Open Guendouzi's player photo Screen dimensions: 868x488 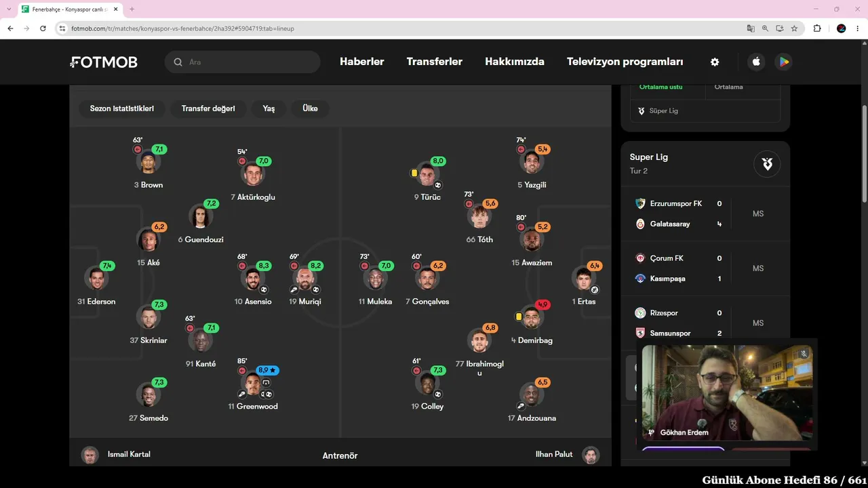201,217
